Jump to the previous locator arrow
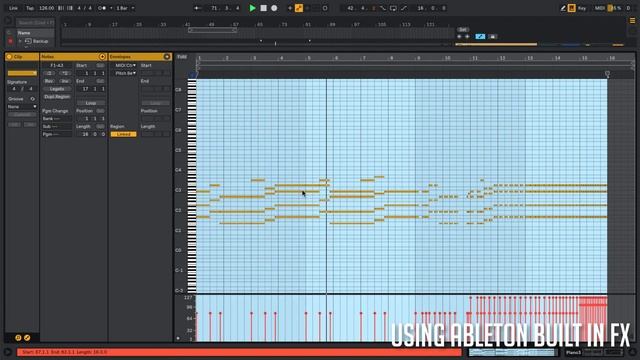The image size is (640, 360). [459, 37]
